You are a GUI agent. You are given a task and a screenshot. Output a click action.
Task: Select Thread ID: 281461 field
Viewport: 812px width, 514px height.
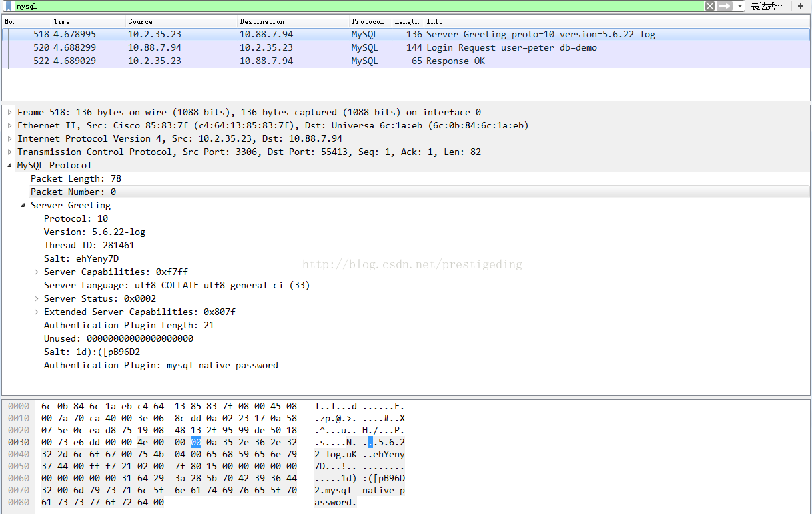coord(89,245)
